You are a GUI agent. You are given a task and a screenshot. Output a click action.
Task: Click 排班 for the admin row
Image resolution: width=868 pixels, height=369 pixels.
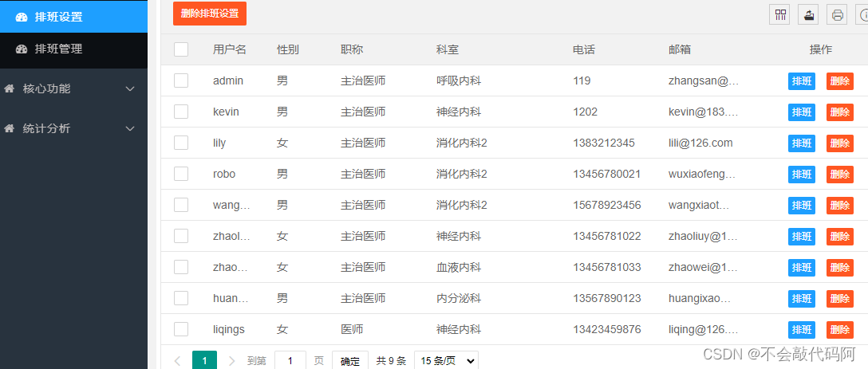coord(802,81)
